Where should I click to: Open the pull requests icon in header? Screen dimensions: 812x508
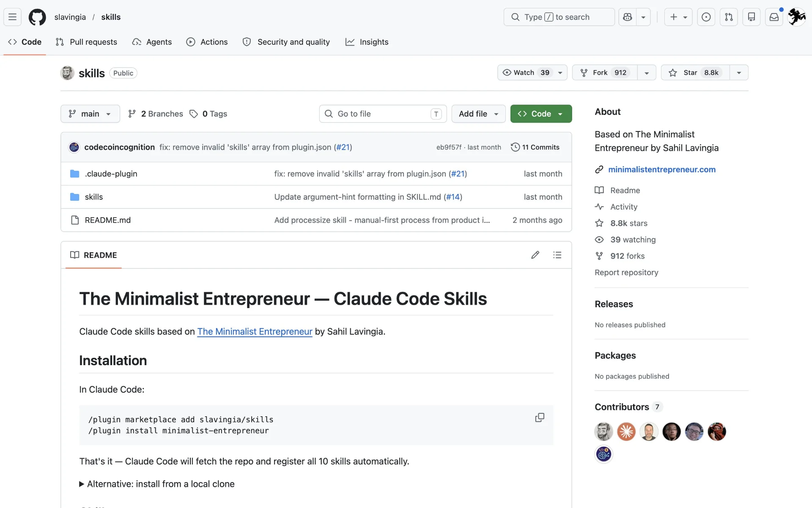pyautogui.click(x=729, y=17)
